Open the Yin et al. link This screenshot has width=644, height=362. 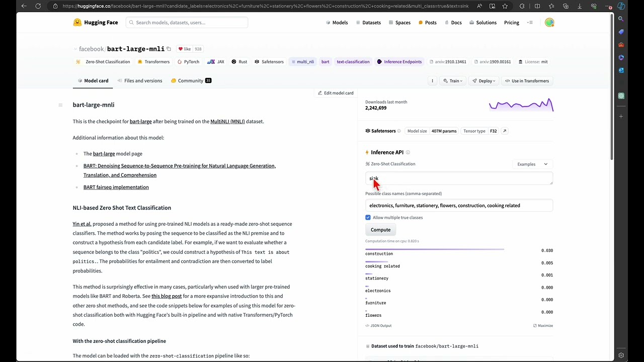click(x=82, y=224)
